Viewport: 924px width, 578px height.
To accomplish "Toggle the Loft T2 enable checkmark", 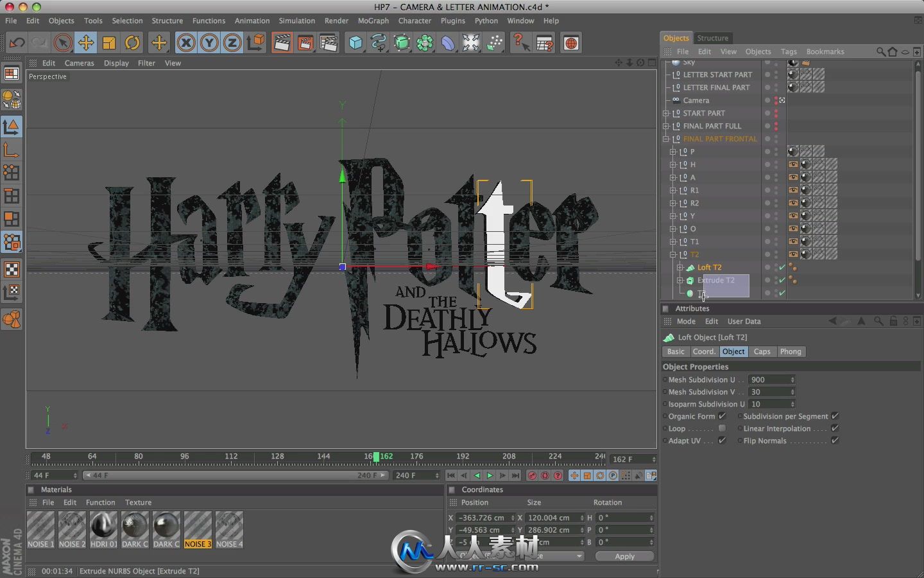I will point(782,267).
